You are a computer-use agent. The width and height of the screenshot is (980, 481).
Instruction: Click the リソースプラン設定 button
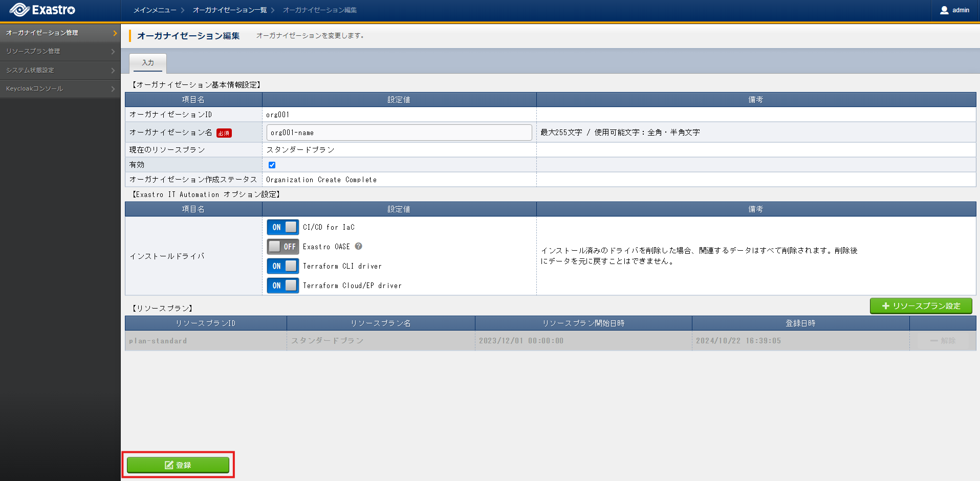(921, 306)
